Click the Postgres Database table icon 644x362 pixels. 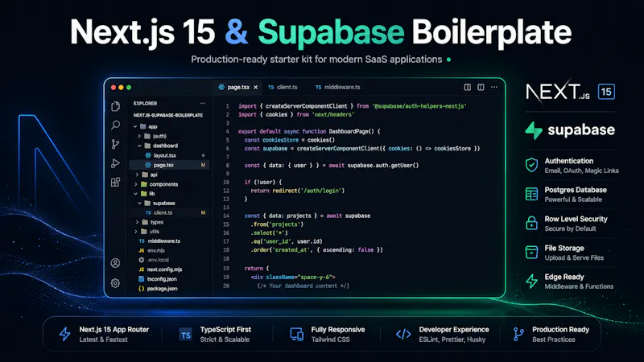pos(531,194)
